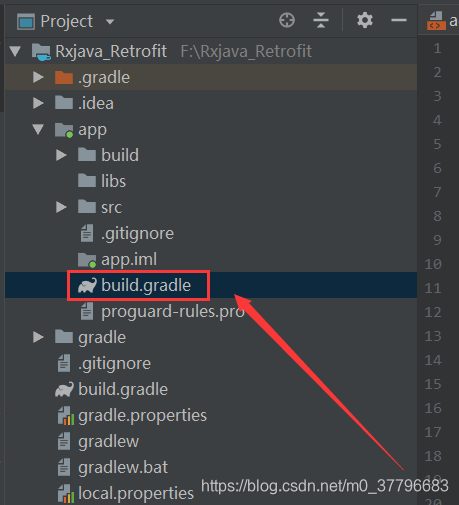Select the gradlew file label

pos(109,442)
